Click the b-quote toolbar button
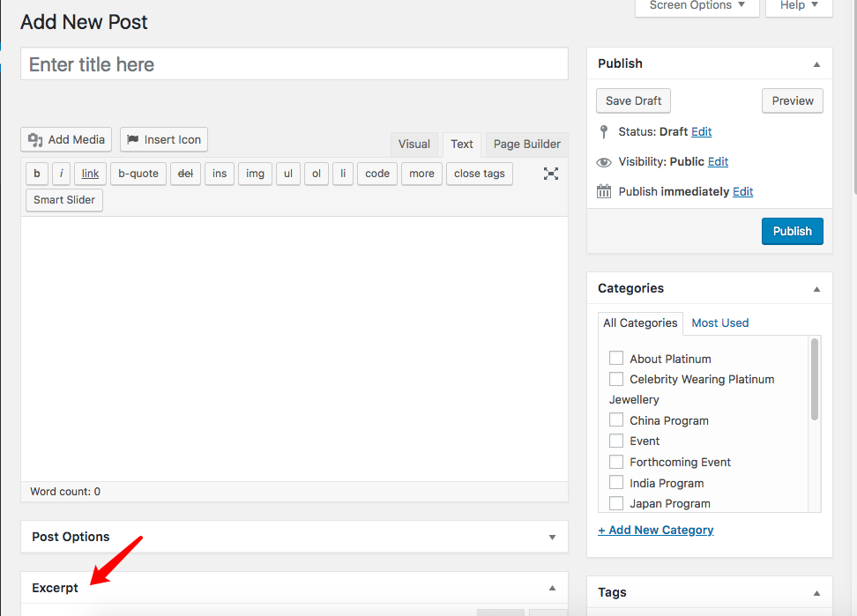This screenshot has width=857, height=616. 138,174
